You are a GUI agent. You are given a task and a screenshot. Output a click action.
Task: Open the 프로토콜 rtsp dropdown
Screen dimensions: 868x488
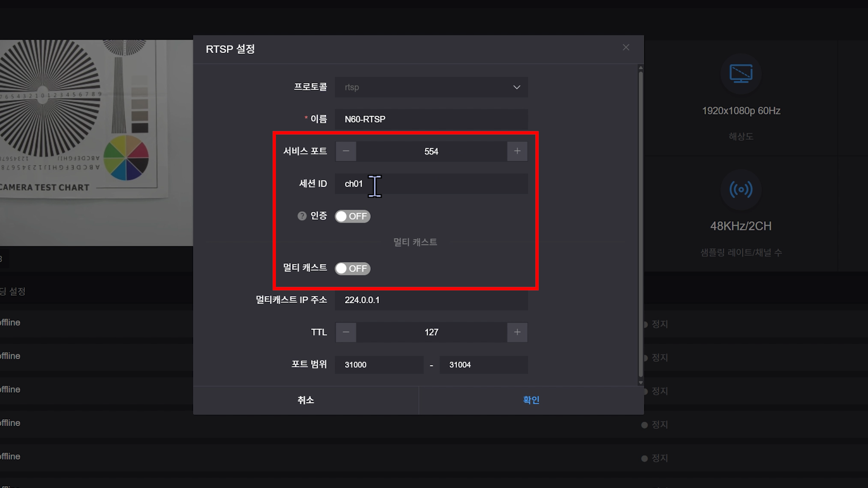point(431,87)
